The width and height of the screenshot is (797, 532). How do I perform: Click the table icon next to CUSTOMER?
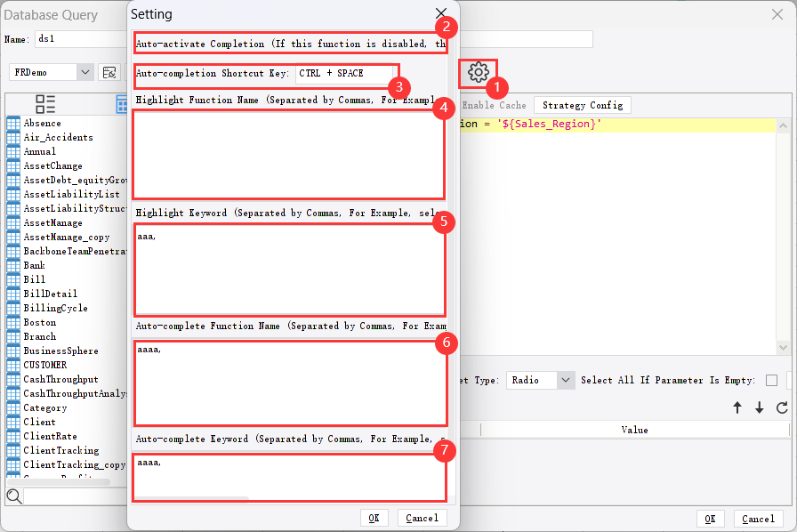tap(15, 364)
